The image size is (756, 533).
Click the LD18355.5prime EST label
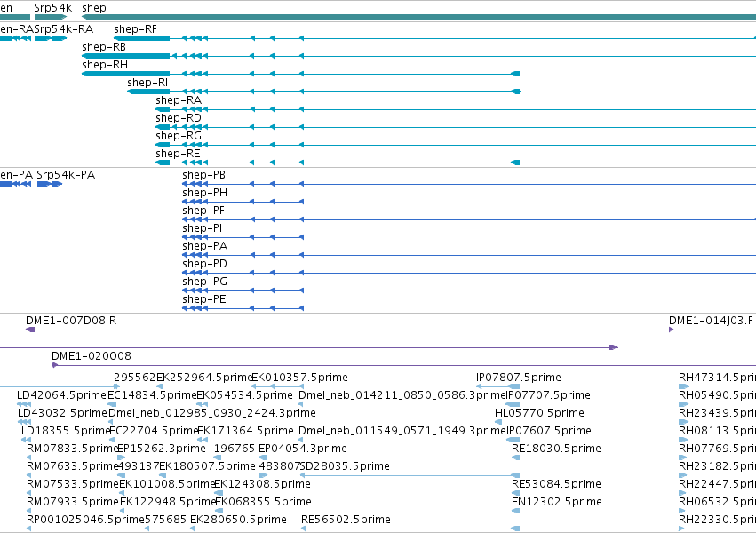[x=67, y=431]
